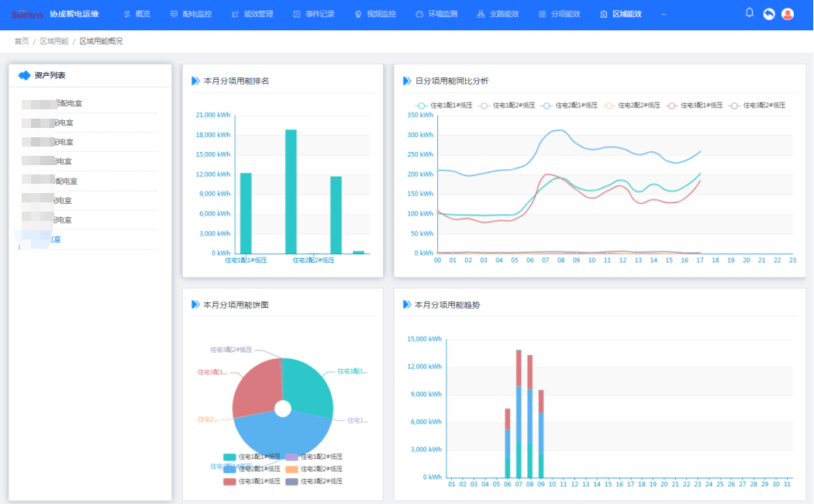Click the 视频监控 camera icon in navigation

(x=358, y=14)
